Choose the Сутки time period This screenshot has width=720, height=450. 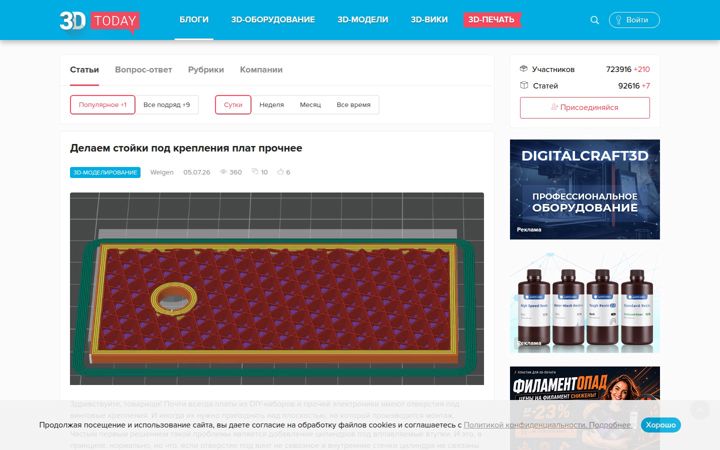(x=233, y=105)
